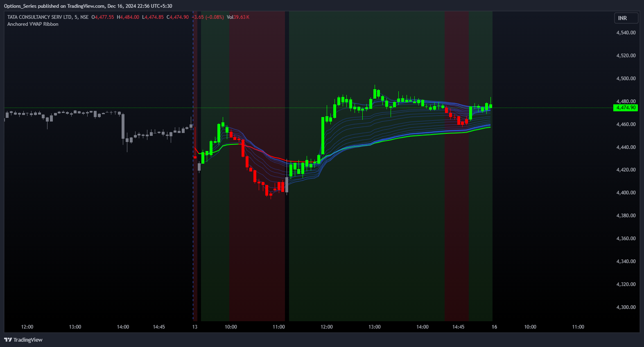
Task: Click the Options_Series published caption text
Action: click(88, 6)
